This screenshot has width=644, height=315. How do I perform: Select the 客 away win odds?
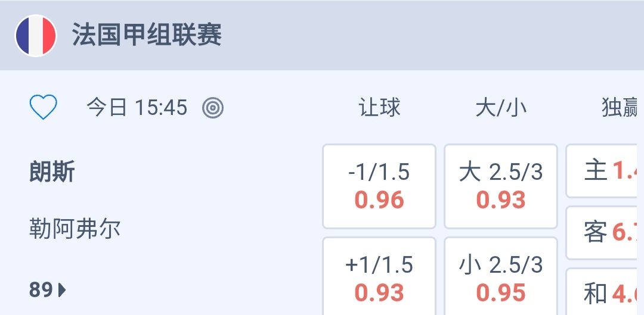coord(605,233)
